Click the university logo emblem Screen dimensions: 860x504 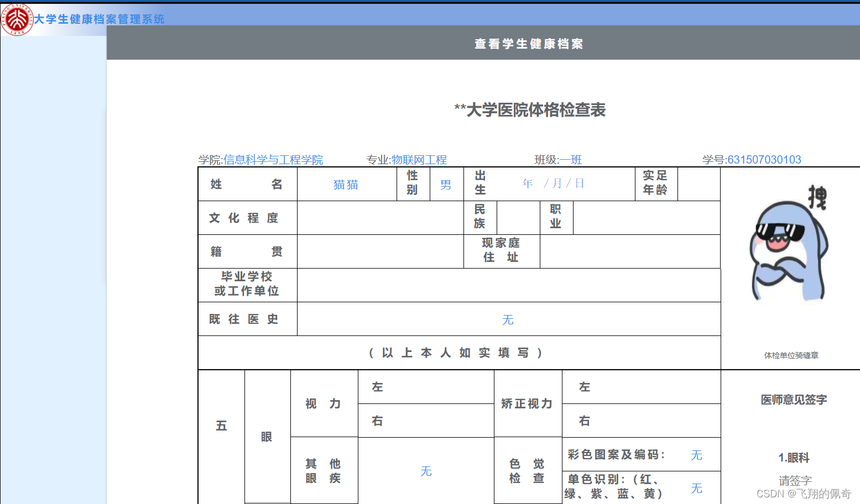coord(17,19)
